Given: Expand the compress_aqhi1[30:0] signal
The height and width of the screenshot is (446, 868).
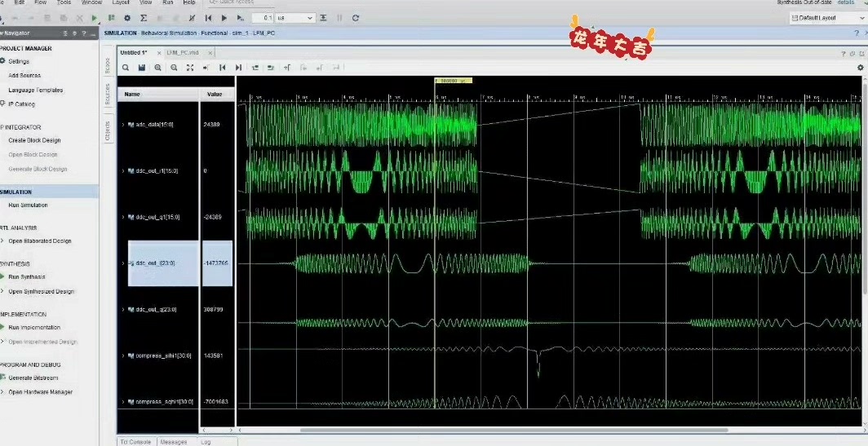Looking at the screenshot, I should click(x=123, y=402).
